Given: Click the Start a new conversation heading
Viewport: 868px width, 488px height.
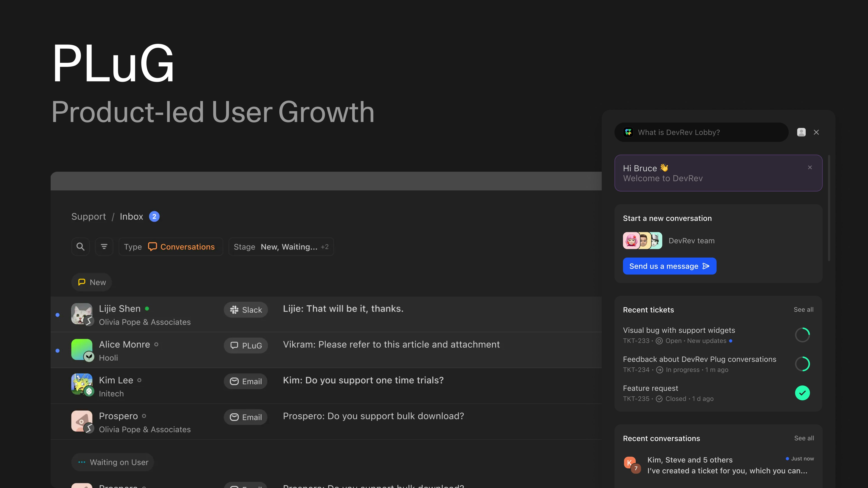Looking at the screenshot, I should click(x=667, y=218).
